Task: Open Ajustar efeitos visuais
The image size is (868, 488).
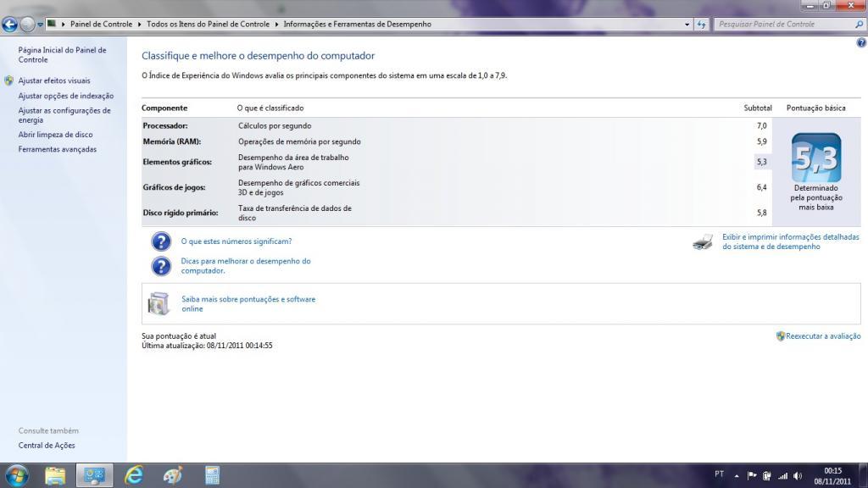Action: click(x=54, y=80)
